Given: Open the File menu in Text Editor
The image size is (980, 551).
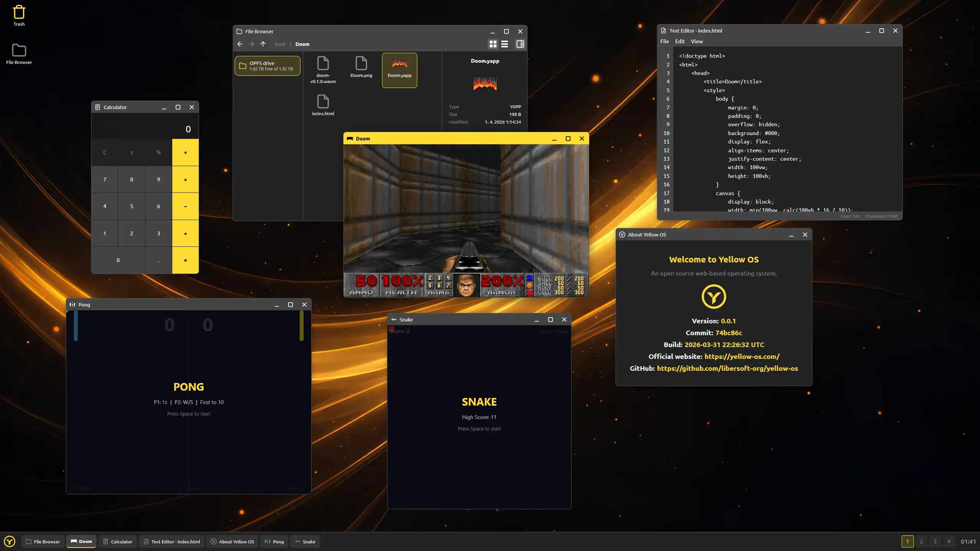Looking at the screenshot, I should coord(665,41).
